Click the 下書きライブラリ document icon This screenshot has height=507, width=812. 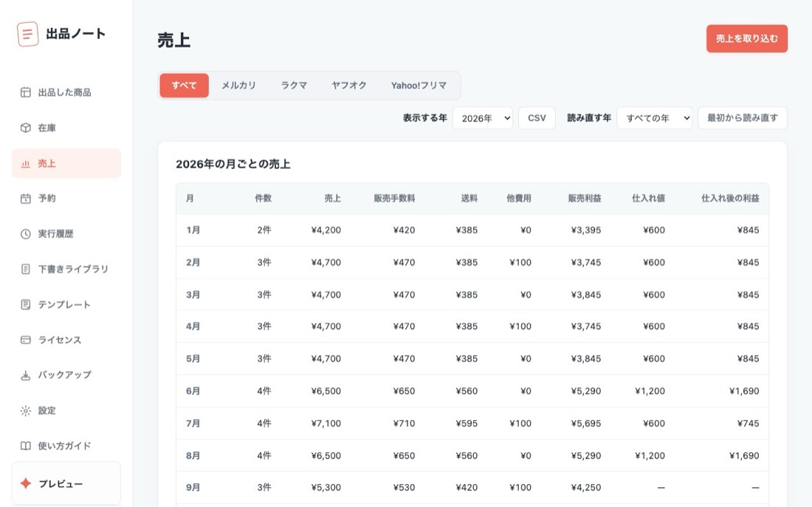click(x=25, y=269)
